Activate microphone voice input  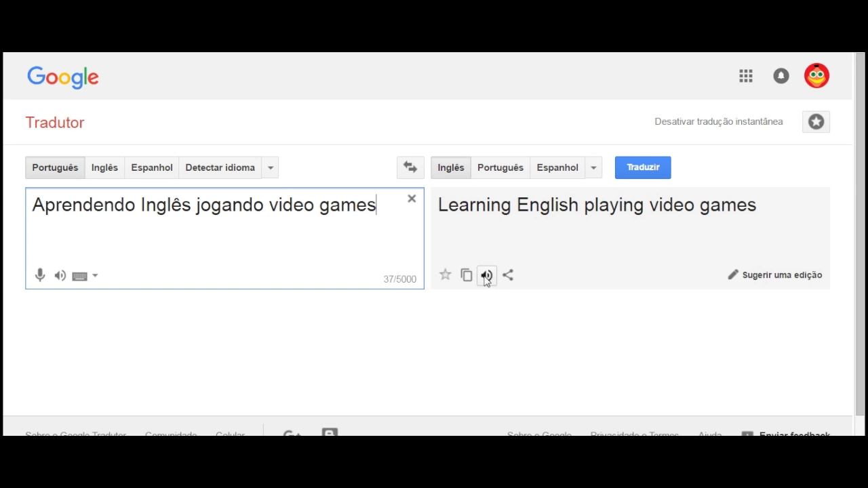coord(40,275)
